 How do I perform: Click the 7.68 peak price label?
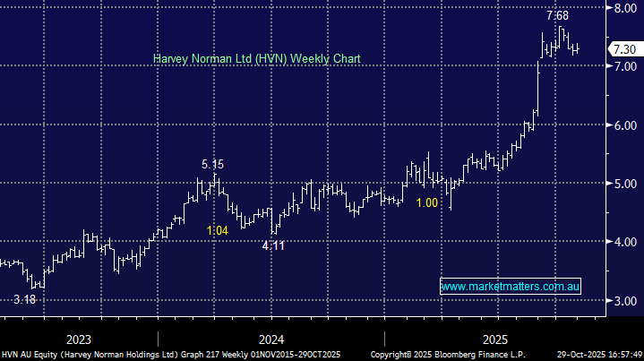(x=559, y=15)
